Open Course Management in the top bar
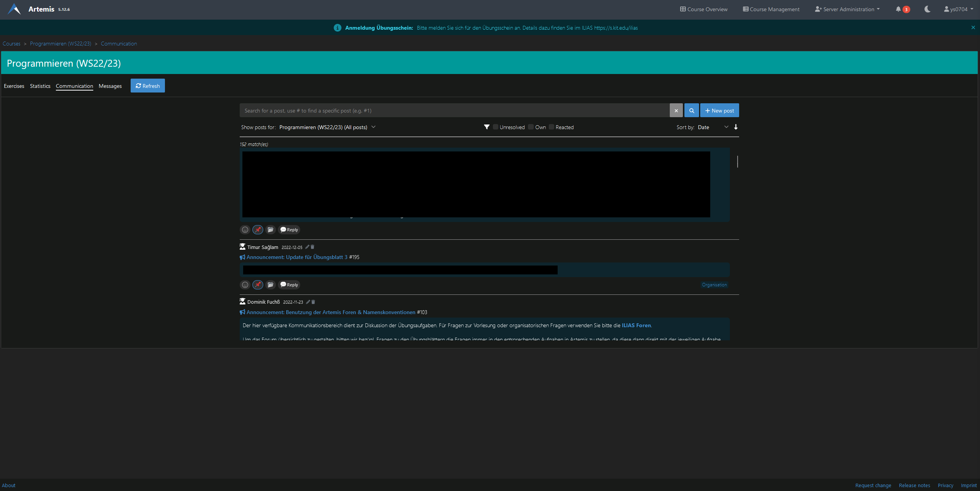The image size is (980, 491). point(770,9)
